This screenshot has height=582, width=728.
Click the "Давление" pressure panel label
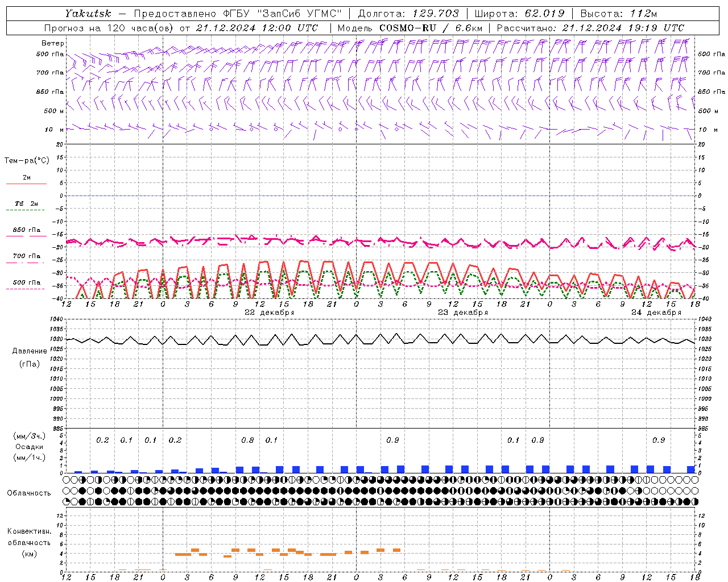(30, 351)
